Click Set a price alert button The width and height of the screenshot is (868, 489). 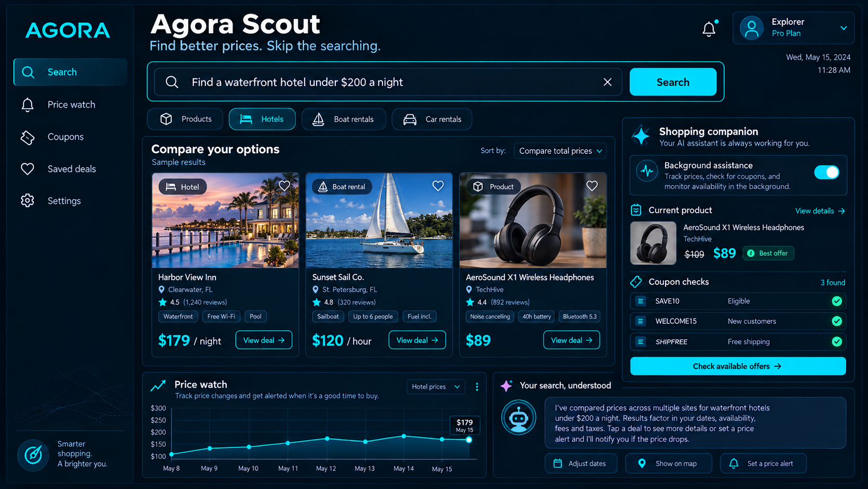(x=763, y=464)
